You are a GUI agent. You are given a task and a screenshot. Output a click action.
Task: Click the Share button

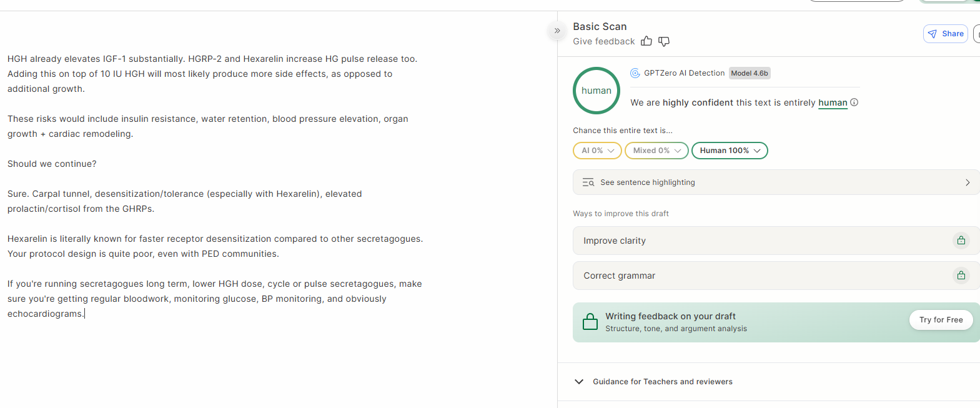click(x=946, y=34)
